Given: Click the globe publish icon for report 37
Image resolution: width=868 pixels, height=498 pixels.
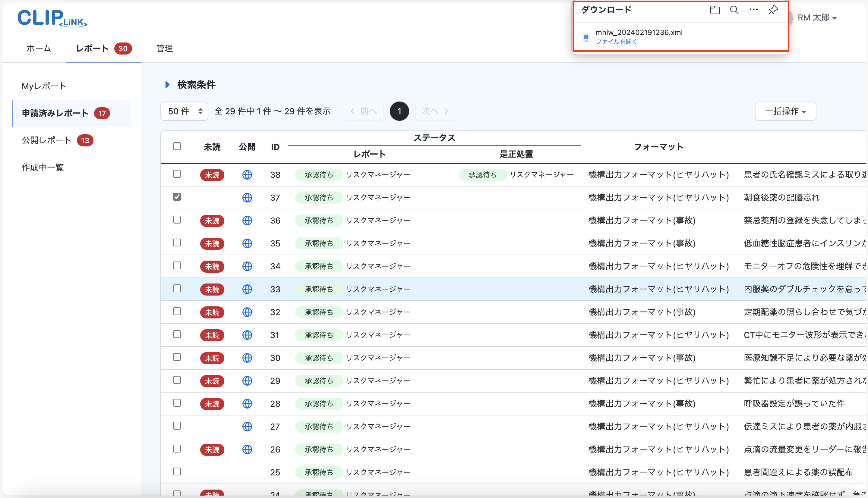Looking at the screenshot, I should 247,197.
